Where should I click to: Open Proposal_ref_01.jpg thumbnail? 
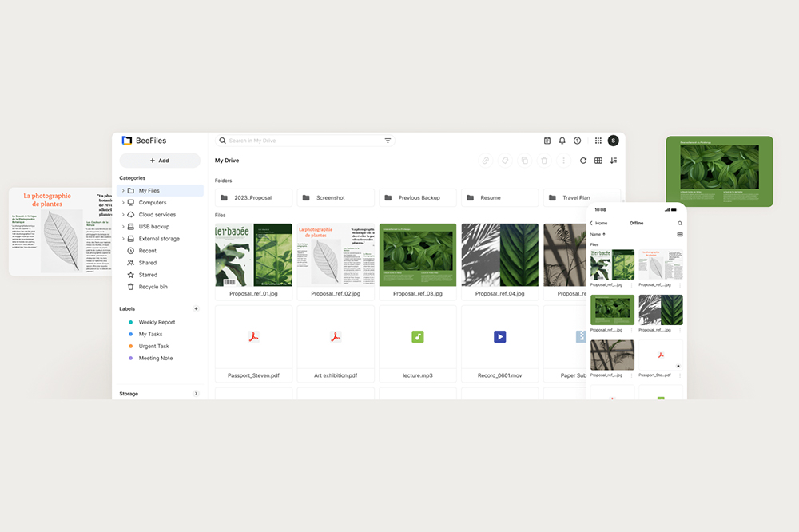pos(253,255)
